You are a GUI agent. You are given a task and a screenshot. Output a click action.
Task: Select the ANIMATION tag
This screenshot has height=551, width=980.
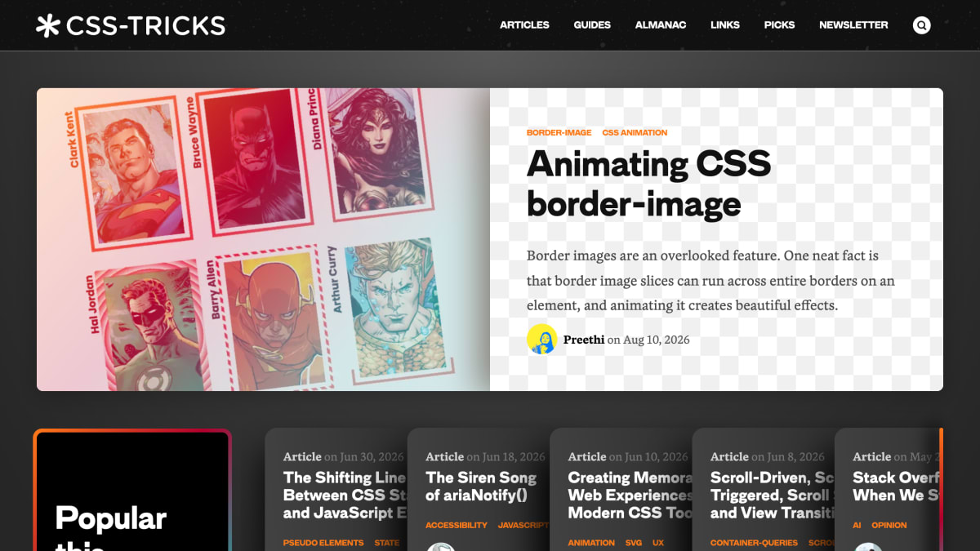click(x=591, y=543)
